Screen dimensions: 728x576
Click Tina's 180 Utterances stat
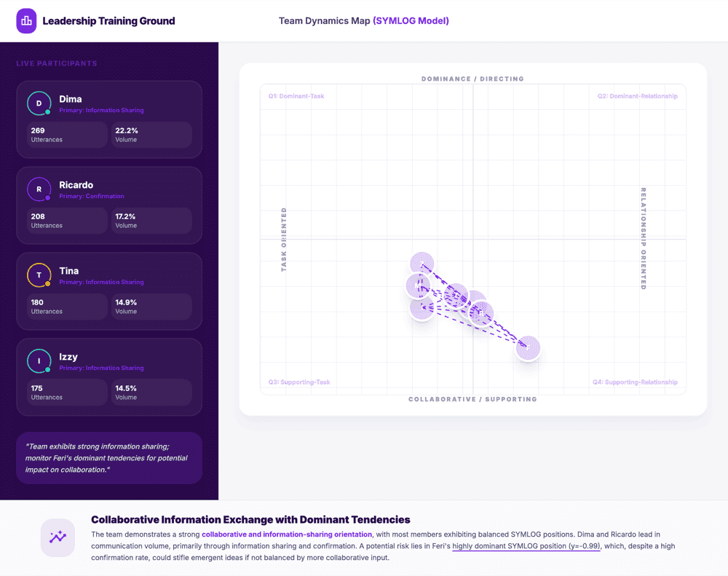pyautogui.click(x=67, y=307)
